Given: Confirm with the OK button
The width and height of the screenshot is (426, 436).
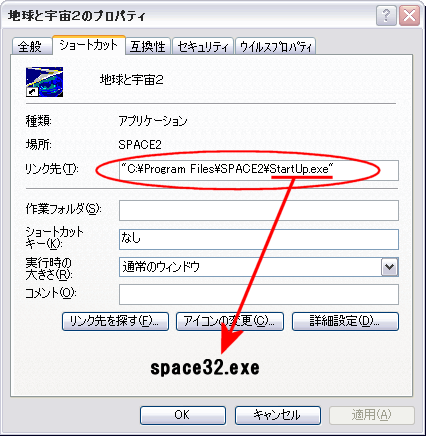Looking at the screenshot, I should coord(183,415).
